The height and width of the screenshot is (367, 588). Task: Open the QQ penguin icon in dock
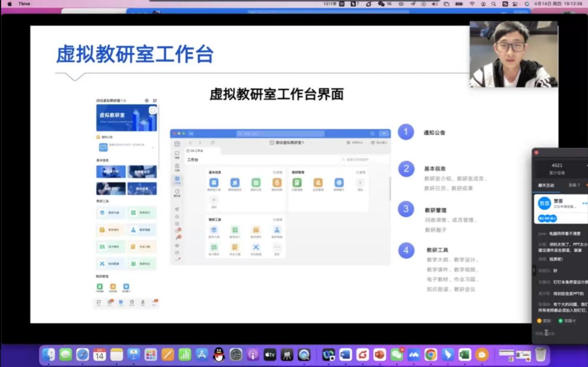[219, 355]
